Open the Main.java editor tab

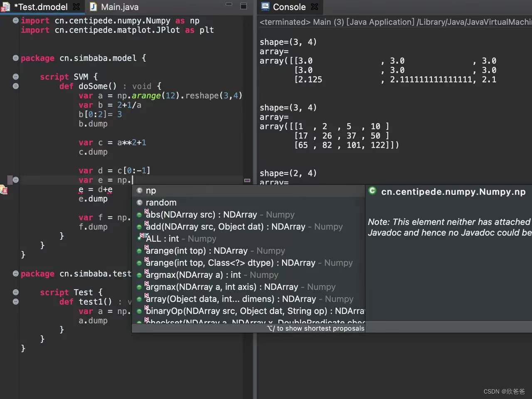pos(119,7)
